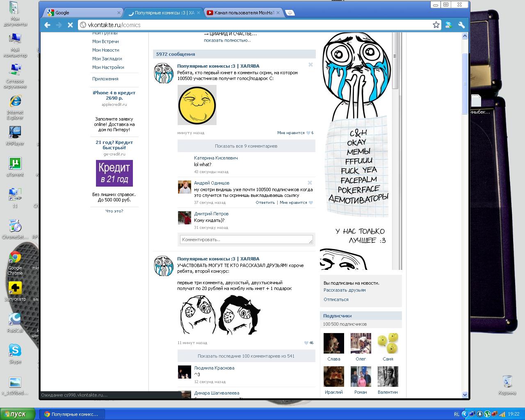
Task: Go back using the browser back arrow
Action: [x=47, y=25]
